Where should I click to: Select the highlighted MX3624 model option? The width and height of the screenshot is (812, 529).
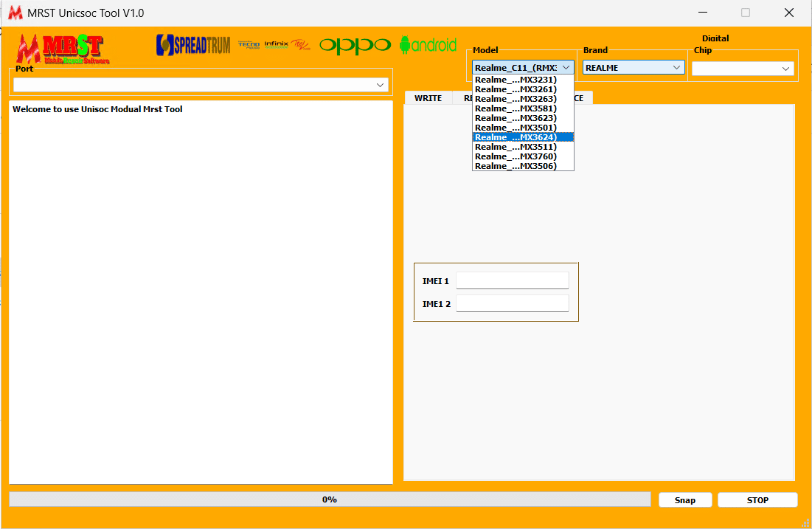[x=522, y=137]
